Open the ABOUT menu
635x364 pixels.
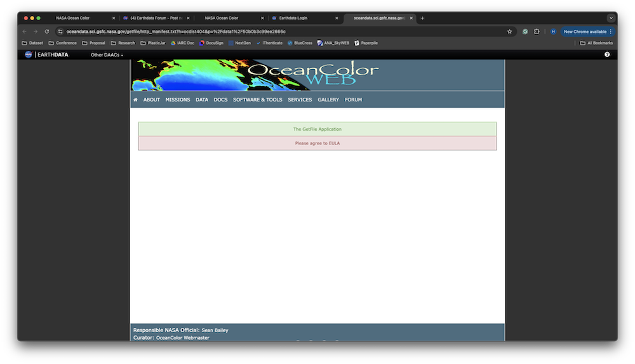click(152, 100)
